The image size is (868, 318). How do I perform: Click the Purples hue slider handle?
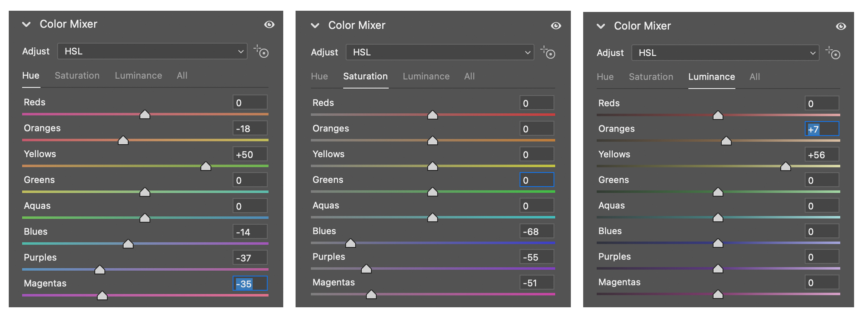point(99,270)
